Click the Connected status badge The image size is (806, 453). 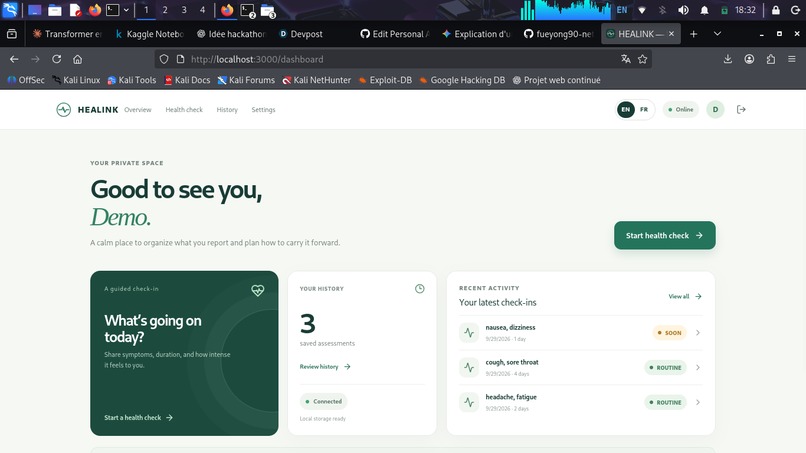point(323,402)
